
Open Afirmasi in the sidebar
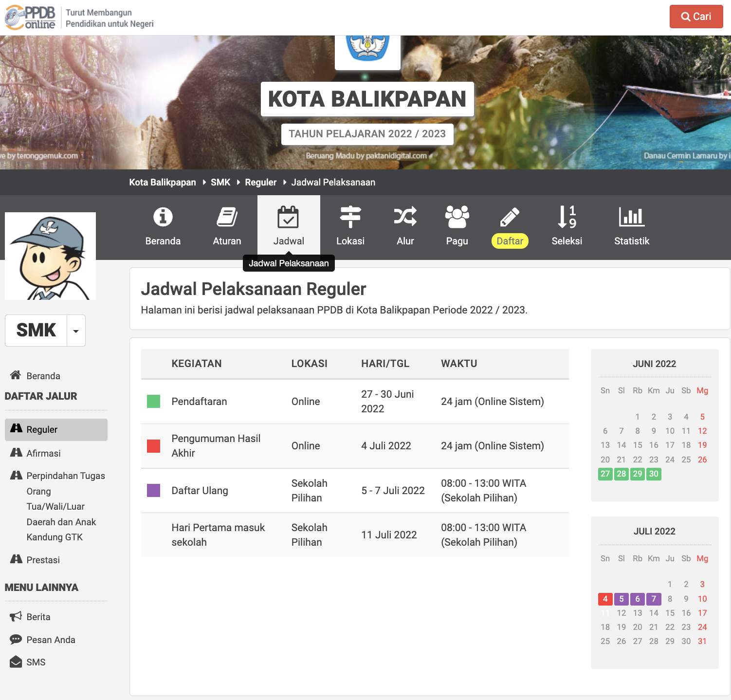(x=43, y=453)
